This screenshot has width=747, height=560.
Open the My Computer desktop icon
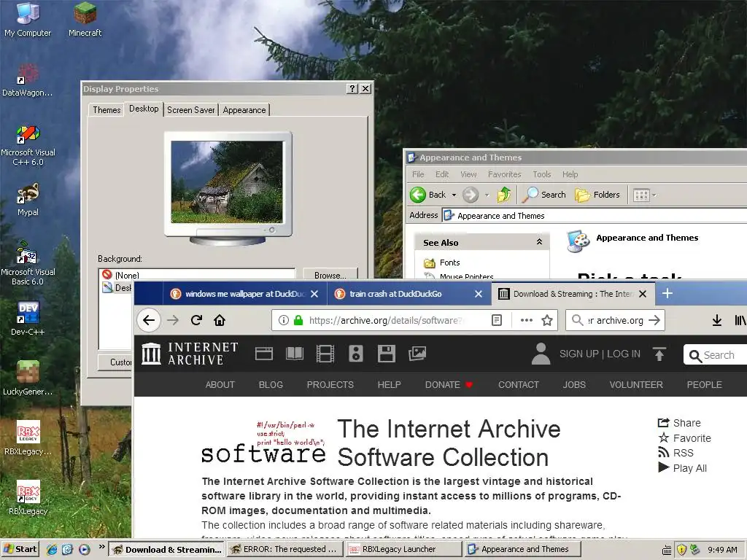pos(28,19)
